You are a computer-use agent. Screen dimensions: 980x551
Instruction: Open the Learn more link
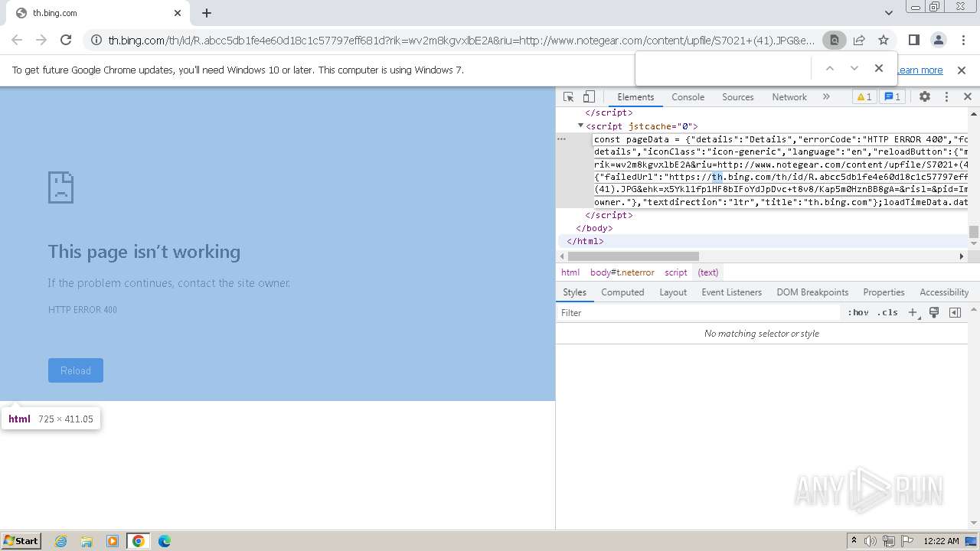[920, 70]
